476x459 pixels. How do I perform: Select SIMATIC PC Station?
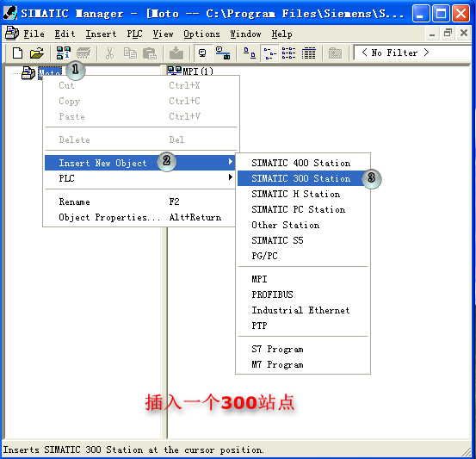(x=303, y=209)
